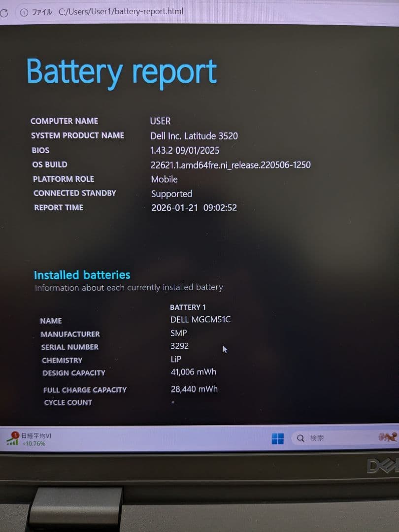The image size is (399, 532).
Task: Click the DESIGN CAPACITY value 41,006 mWh
Action: tap(192, 372)
